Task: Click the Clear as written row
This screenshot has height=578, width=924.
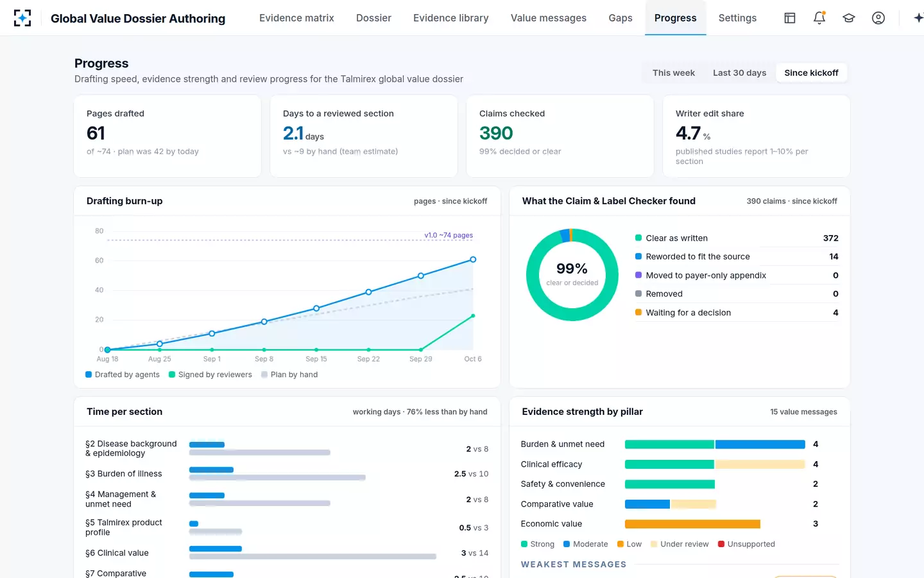Action: (737, 238)
